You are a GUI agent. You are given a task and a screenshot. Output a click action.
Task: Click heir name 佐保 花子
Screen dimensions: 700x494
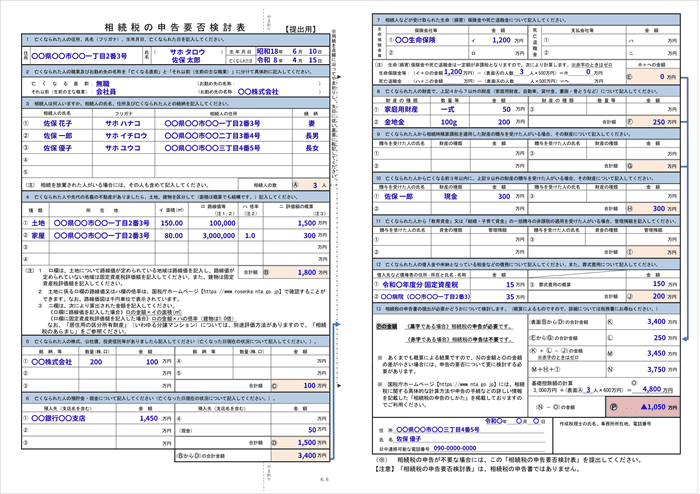click(58, 123)
